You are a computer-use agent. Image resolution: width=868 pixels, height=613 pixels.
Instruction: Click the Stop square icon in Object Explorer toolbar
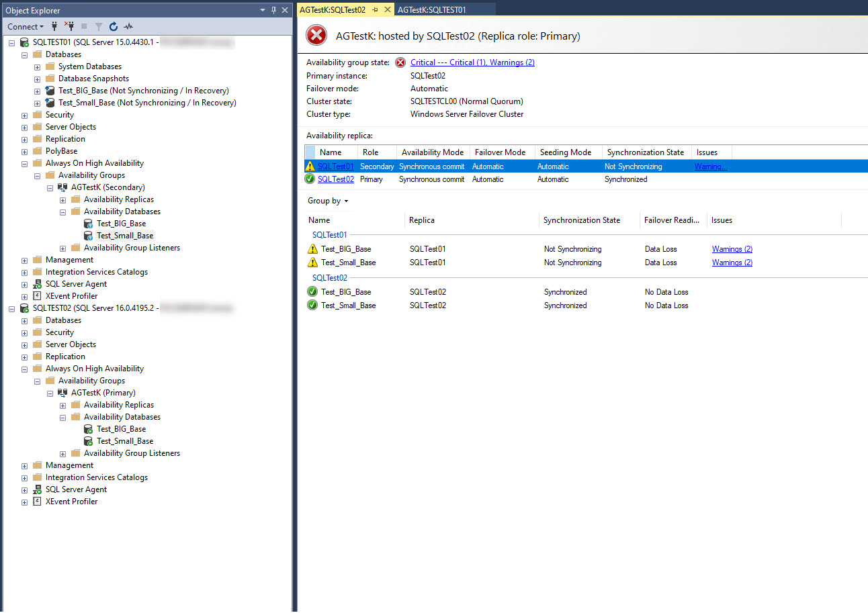click(x=84, y=27)
